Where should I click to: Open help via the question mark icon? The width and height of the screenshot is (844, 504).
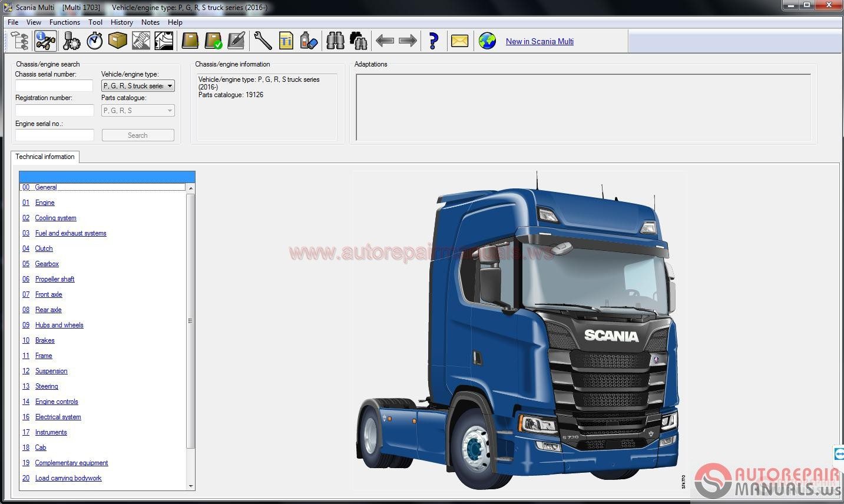point(434,41)
